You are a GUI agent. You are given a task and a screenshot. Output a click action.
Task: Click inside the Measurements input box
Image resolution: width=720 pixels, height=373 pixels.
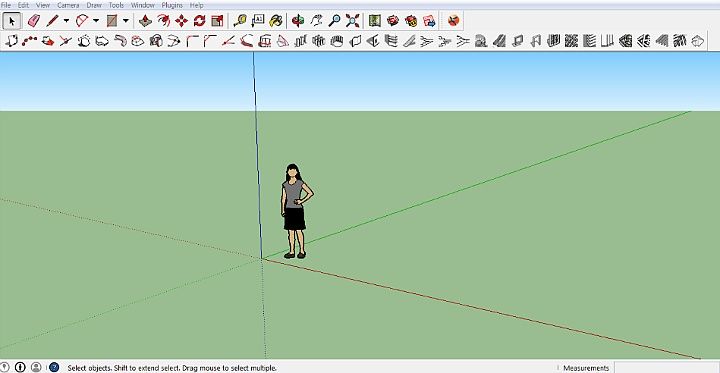coord(667,367)
